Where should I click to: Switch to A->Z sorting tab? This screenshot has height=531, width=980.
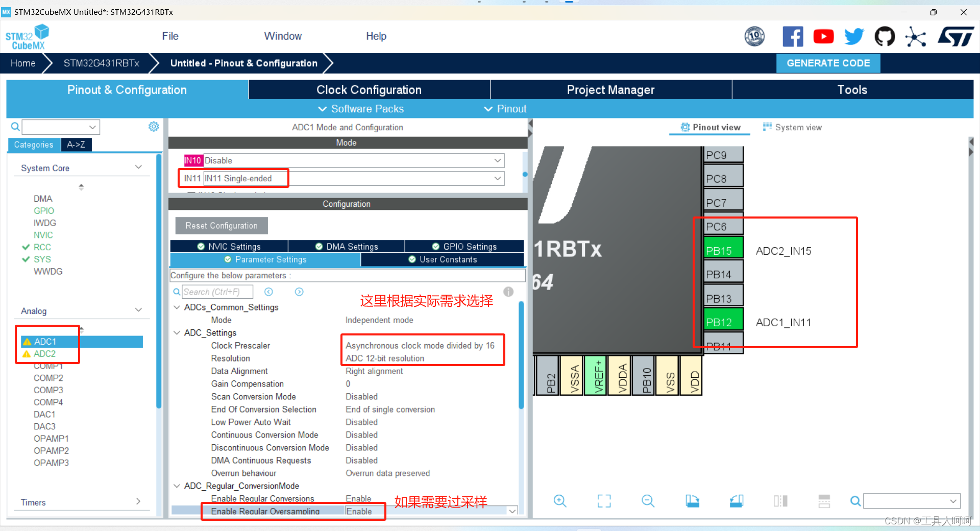[76, 144]
